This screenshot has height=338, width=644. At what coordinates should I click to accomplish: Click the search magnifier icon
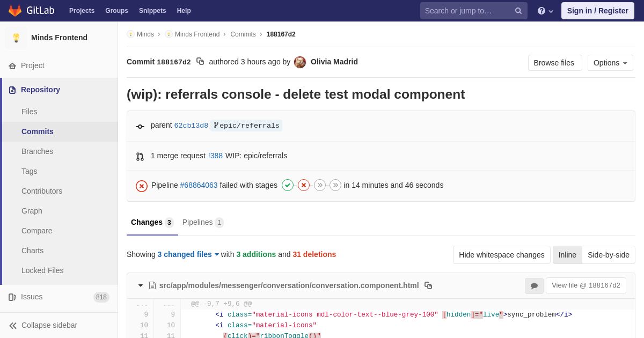[x=518, y=11]
